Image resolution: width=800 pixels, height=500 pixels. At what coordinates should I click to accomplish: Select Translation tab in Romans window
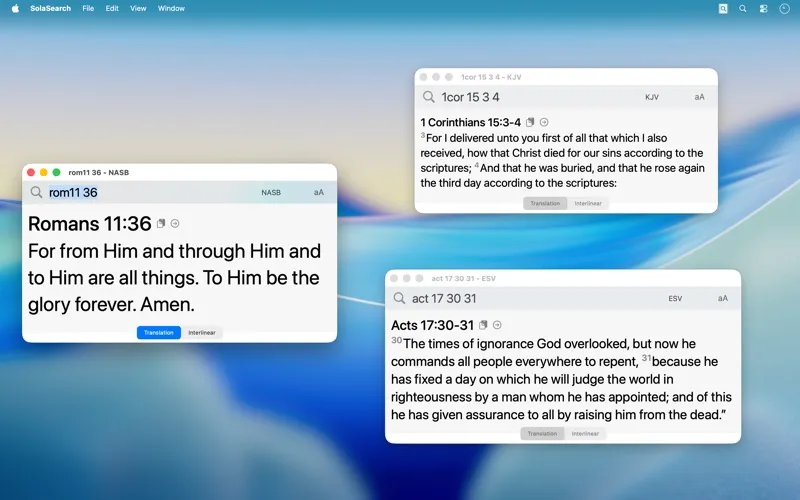[x=159, y=333]
